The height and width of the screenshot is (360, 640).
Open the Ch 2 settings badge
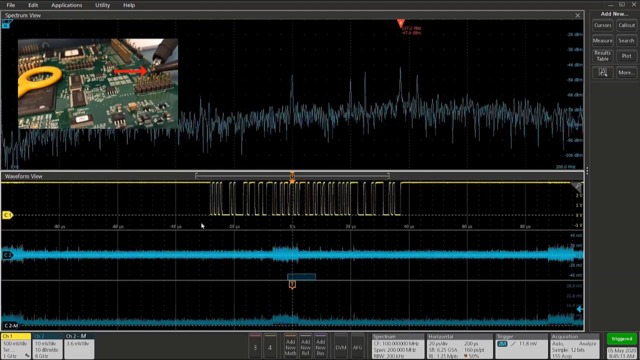coord(48,346)
